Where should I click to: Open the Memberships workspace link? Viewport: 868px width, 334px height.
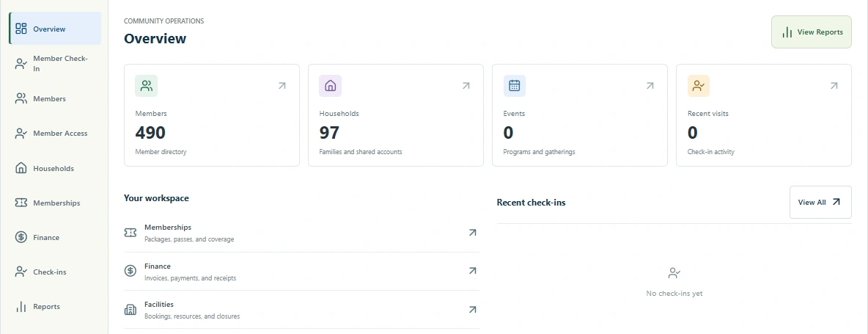point(302,233)
